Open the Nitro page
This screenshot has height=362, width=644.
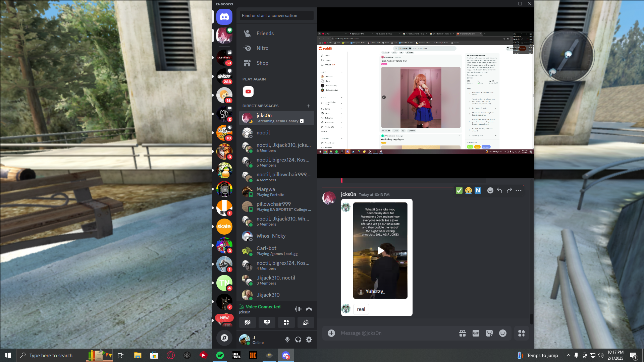[x=262, y=48]
